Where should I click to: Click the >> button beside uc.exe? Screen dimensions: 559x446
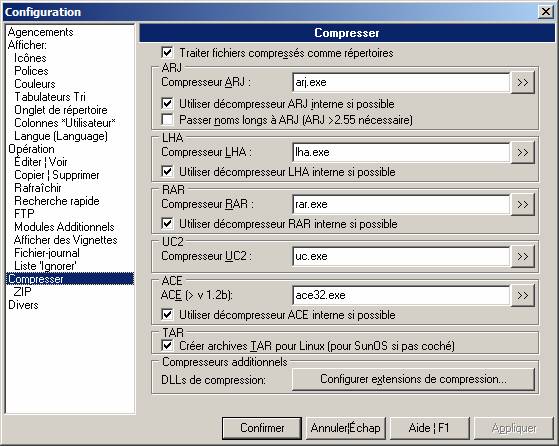pyautogui.click(x=522, y=256)
